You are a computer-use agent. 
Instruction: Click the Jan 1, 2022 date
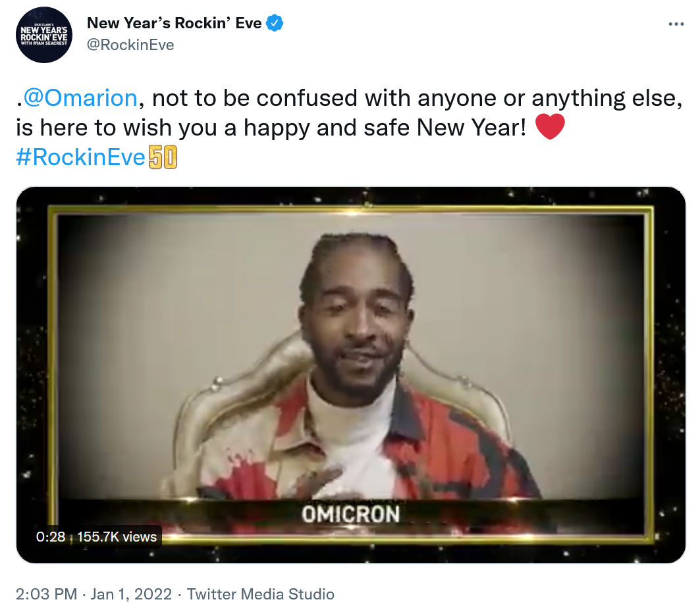131,594
